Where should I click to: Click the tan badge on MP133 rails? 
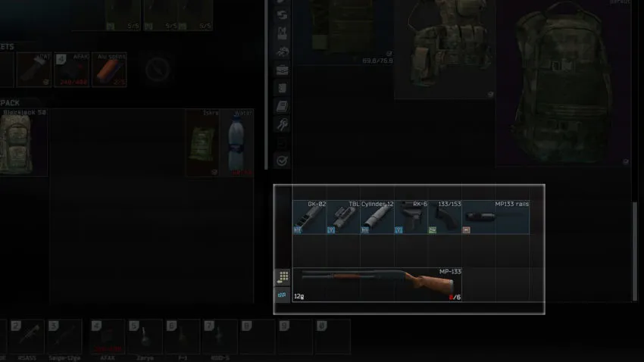(x=466, y=230)
